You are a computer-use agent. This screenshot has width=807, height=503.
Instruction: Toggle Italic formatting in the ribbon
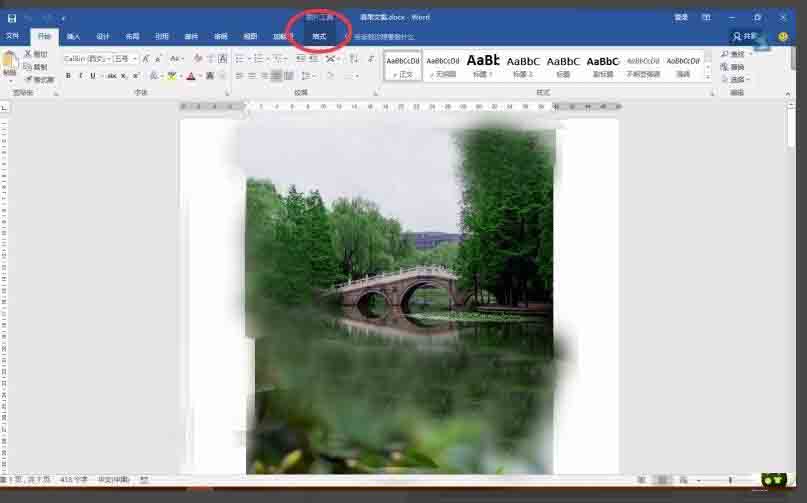80,76
